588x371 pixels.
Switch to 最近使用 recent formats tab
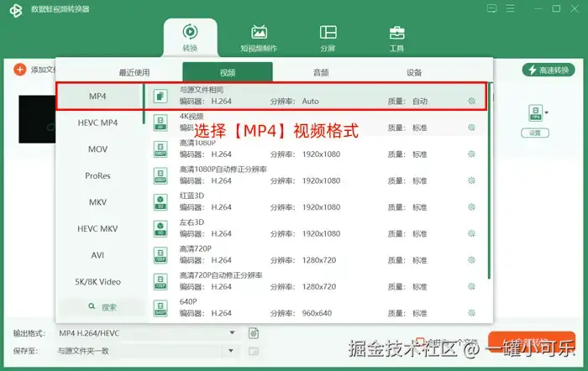coord(134,72)
